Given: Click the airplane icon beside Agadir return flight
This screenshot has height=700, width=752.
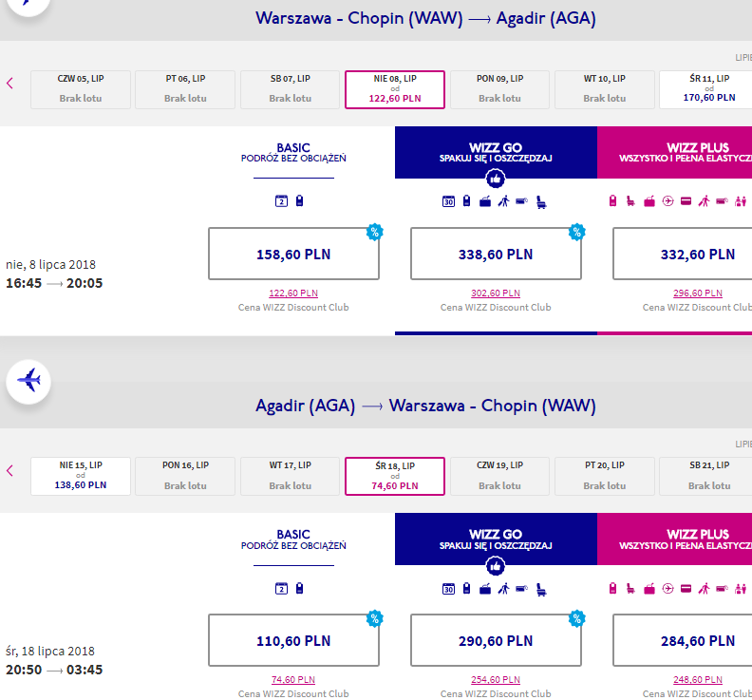Looking at the screenshot, I should click(x=28, y=381).
